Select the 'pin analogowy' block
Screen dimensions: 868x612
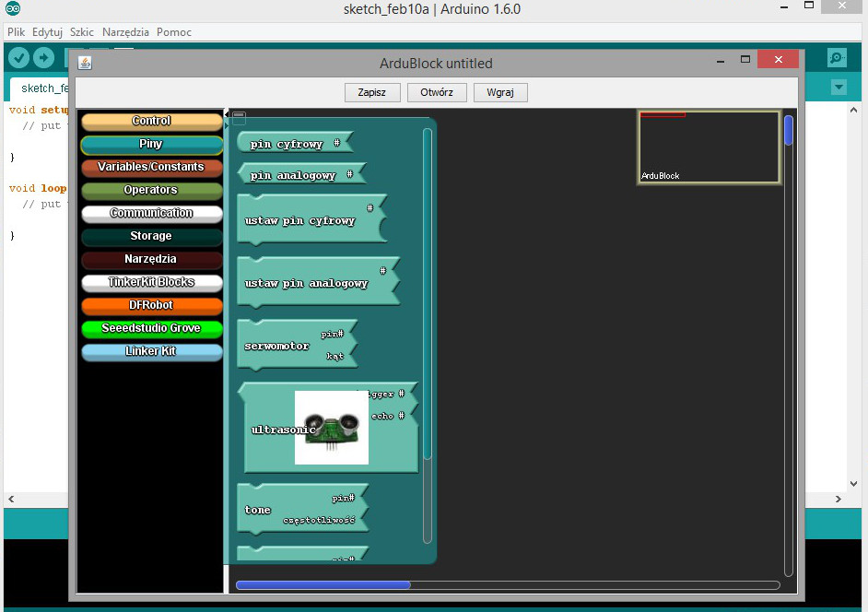click(301, 174)
